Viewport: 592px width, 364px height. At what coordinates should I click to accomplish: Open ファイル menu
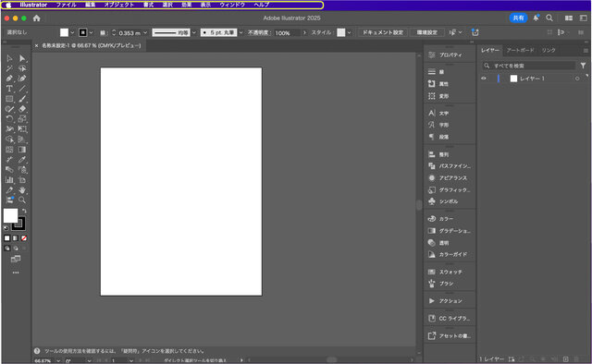click(x=66, y=5)
